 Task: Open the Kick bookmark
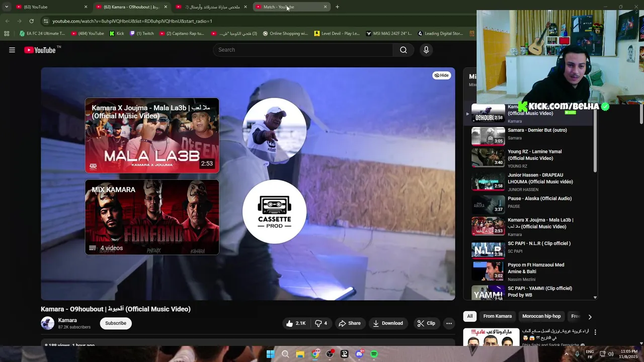(x=116, y=34)
